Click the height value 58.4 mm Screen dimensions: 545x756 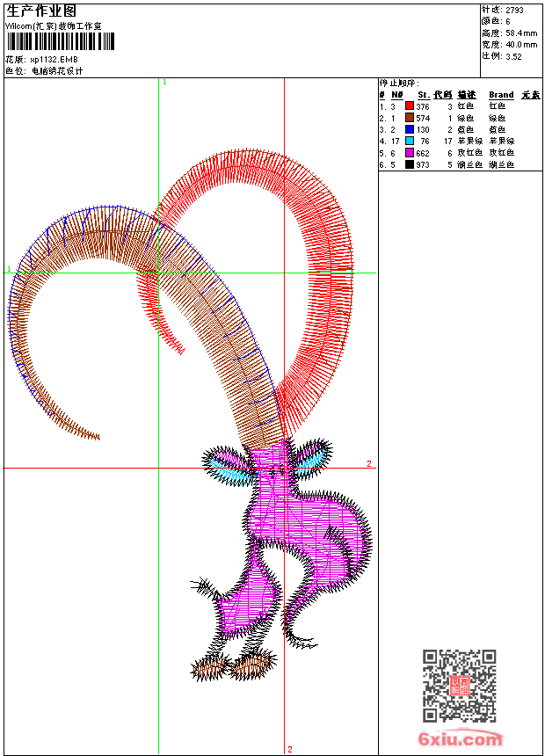521,33
